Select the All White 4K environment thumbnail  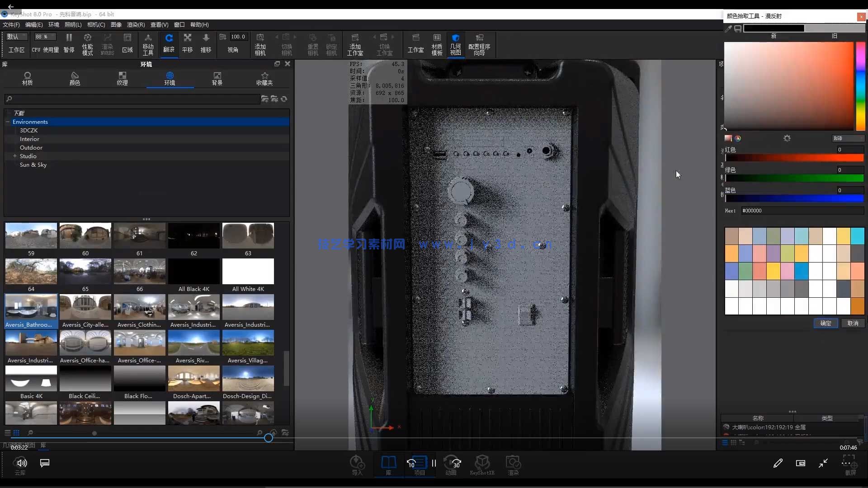pos(248,272)
